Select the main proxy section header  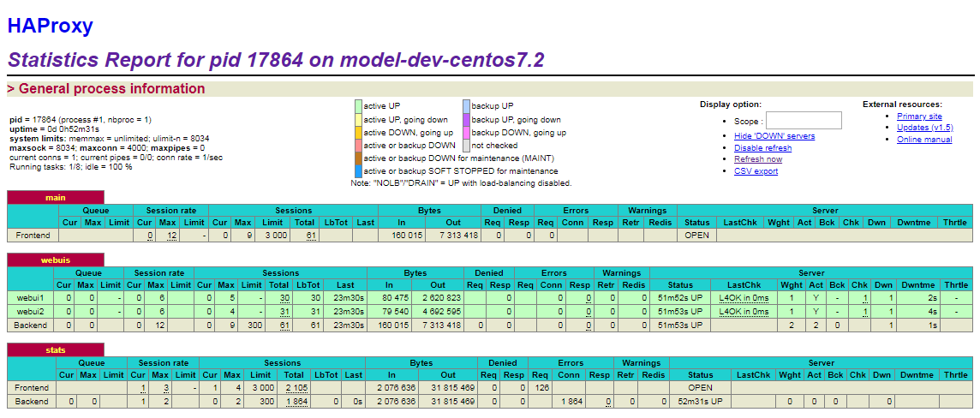coord(56,198)
